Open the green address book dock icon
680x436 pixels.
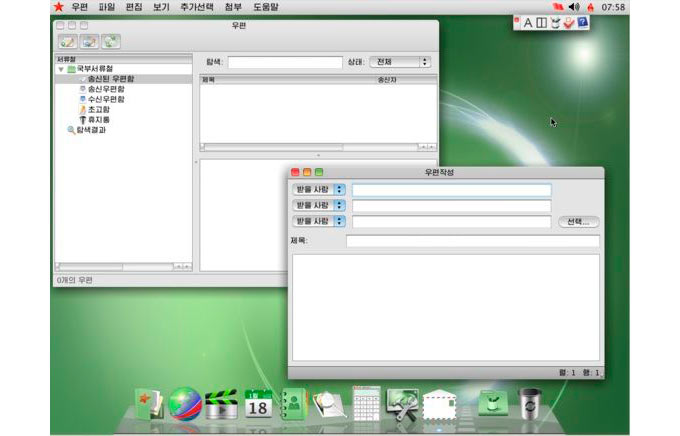pyautogui.click(x=294, y=403)
